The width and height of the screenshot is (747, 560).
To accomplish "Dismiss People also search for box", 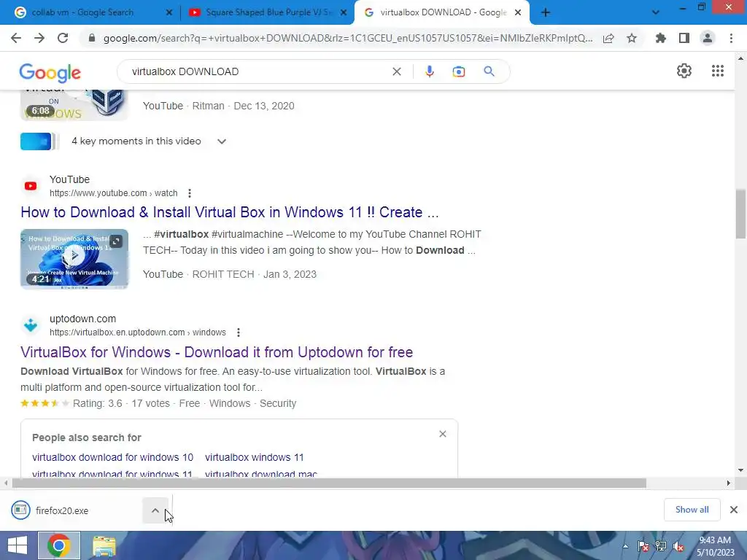I will click(443, 434).
